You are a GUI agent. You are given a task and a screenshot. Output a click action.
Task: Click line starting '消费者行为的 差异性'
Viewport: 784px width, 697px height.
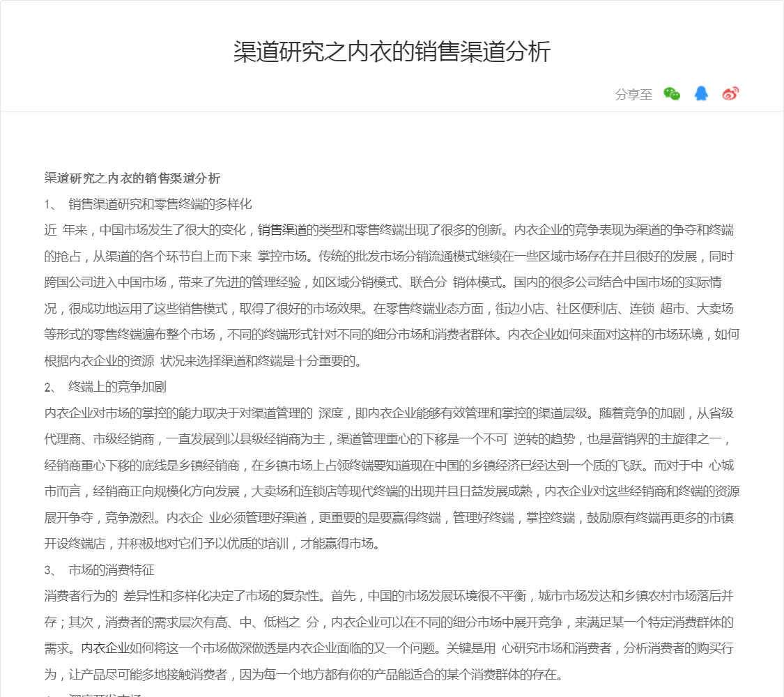point(389,596)
